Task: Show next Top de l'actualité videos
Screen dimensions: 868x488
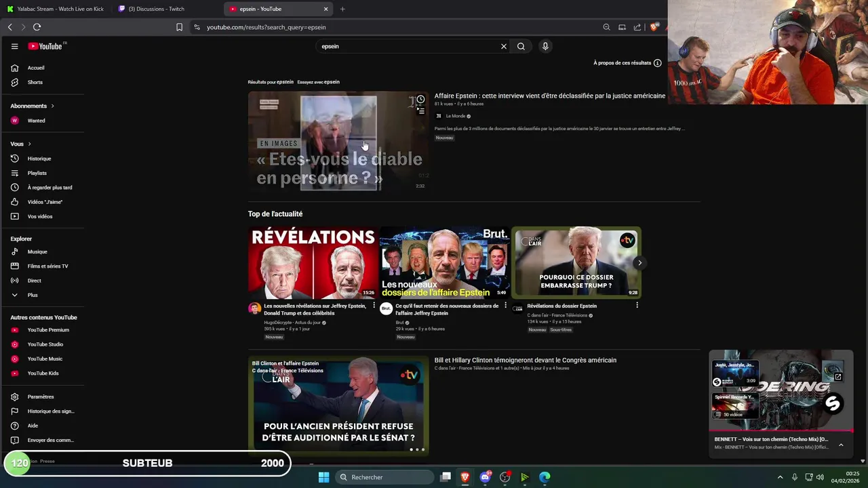Action: [639, 263]
